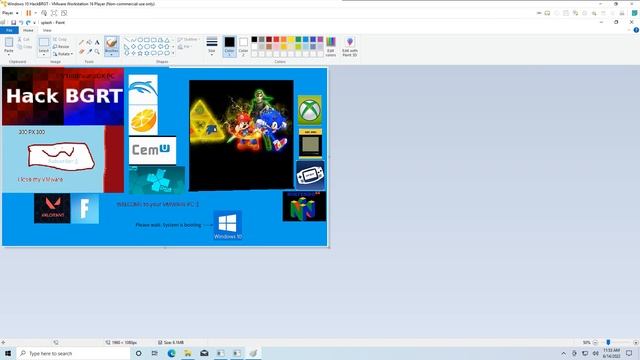Switch to the Home ribbon tab
Screen dimensions: 640x360
(x=28, y=30)
